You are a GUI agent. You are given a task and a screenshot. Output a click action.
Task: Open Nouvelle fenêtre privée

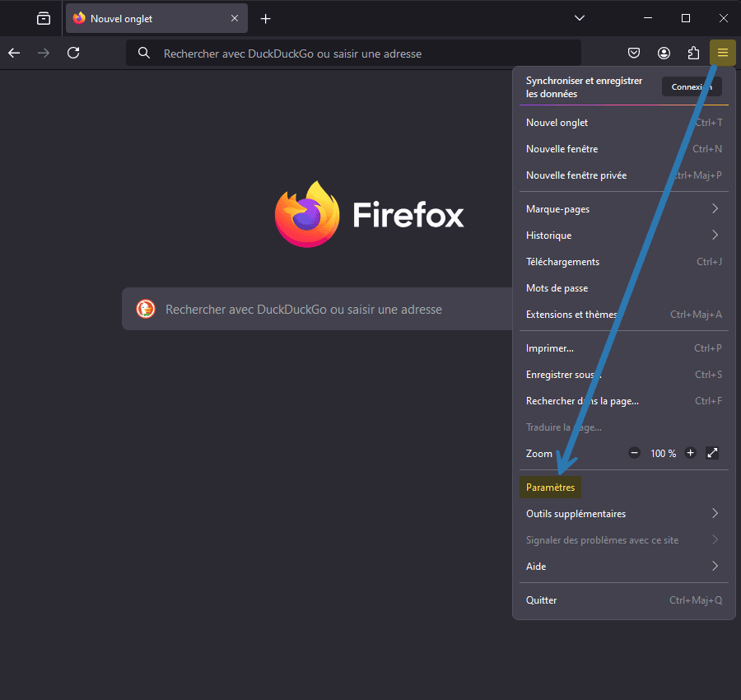tap(624, 175)
